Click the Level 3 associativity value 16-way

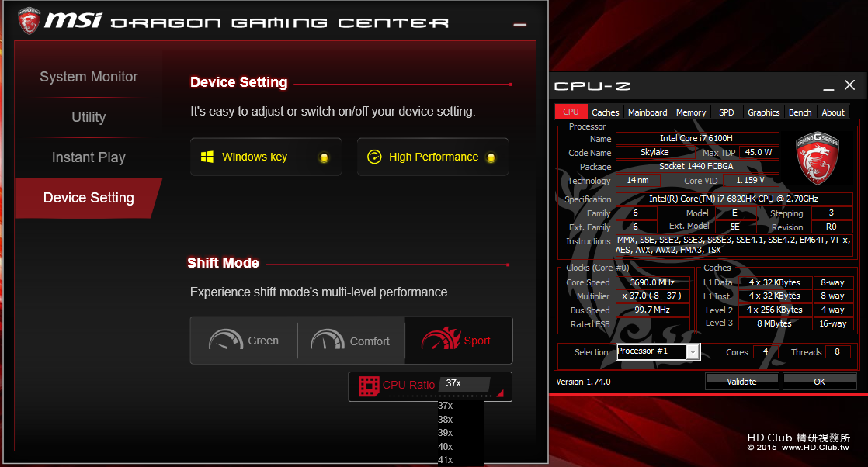point(832,323)
